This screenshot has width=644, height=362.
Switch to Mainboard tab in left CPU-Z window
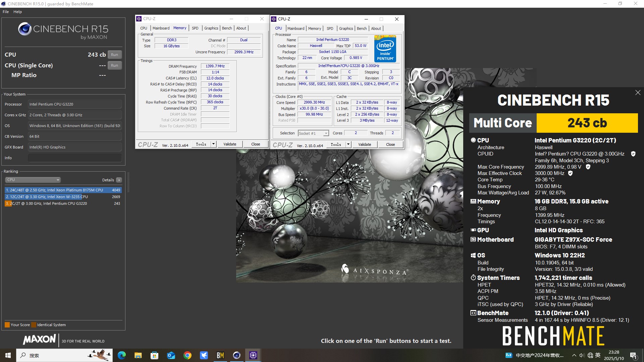pos(161,28)
